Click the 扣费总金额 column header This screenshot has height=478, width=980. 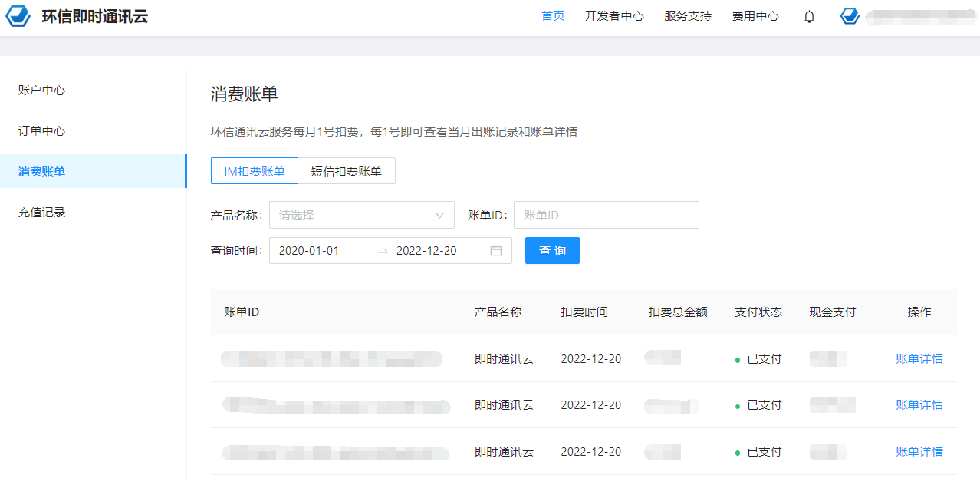coord(678,312)
